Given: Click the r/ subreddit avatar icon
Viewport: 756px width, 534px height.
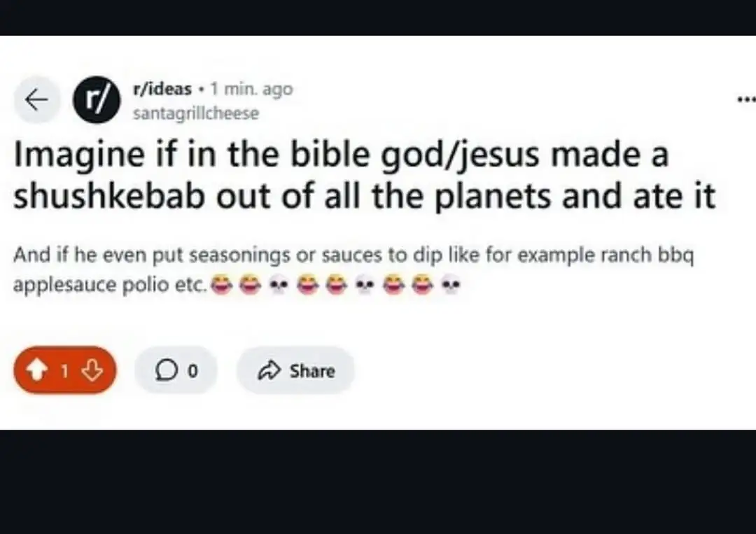Looking at the screenshot, I should [97, 100].
